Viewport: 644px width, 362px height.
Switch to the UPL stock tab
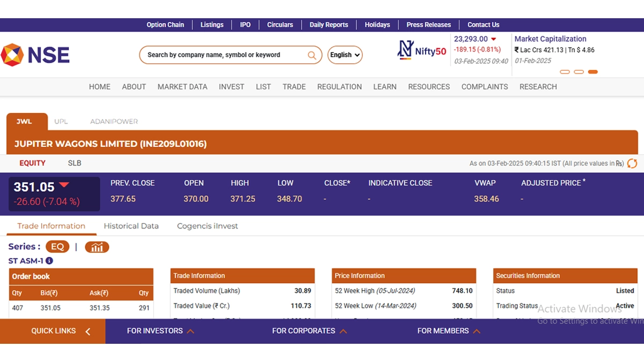click(61, 122)
